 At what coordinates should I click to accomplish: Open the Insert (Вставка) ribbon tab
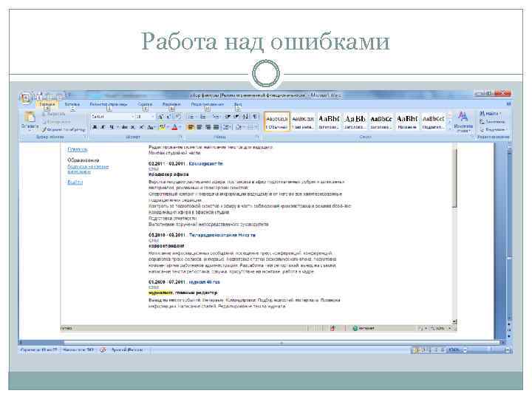tap(72, 104)
